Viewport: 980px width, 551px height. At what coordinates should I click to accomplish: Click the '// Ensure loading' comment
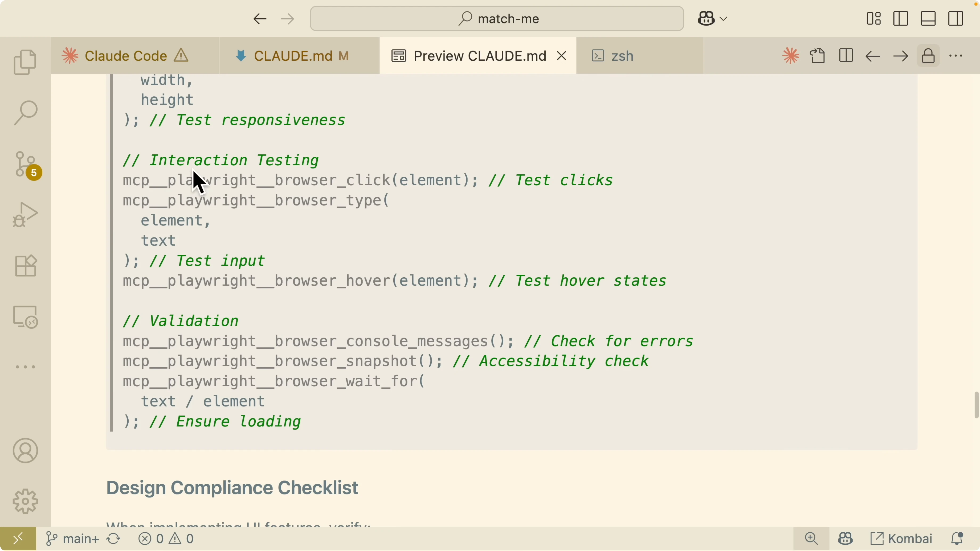(x=225, y=422)
